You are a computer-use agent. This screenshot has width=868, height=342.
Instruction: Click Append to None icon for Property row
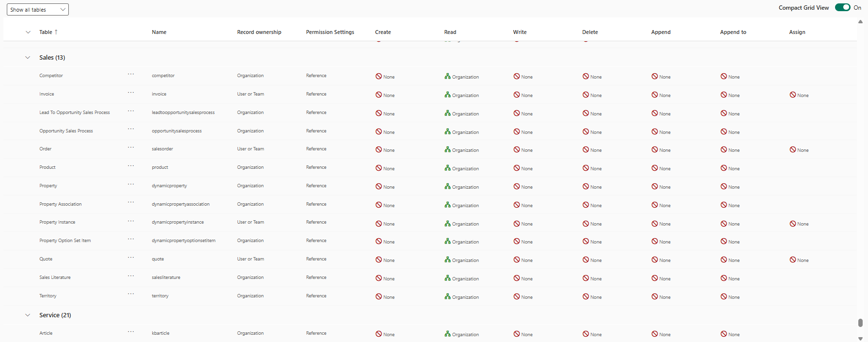pyautogui.click(x=724, y=186)
